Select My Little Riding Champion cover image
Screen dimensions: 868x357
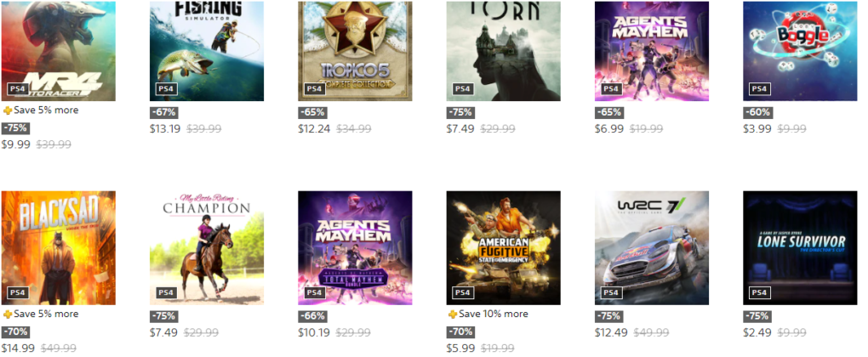207,247
